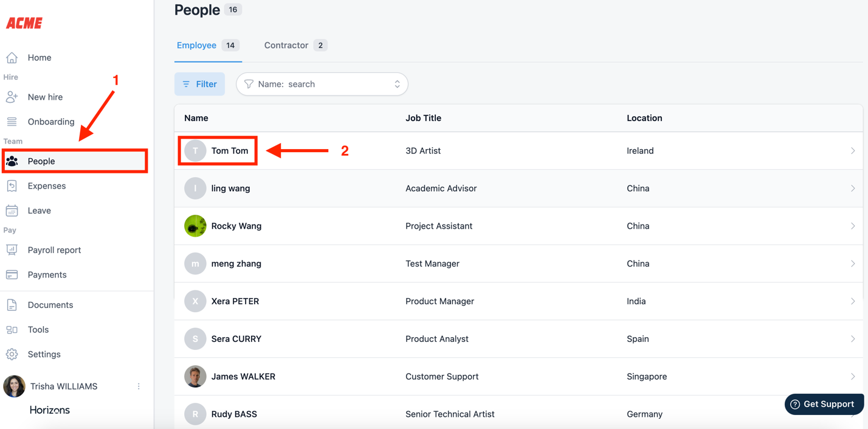Open Rocky Wang's avatar thumbnail
Screen dimensions: 868x429
click(195, 226)
